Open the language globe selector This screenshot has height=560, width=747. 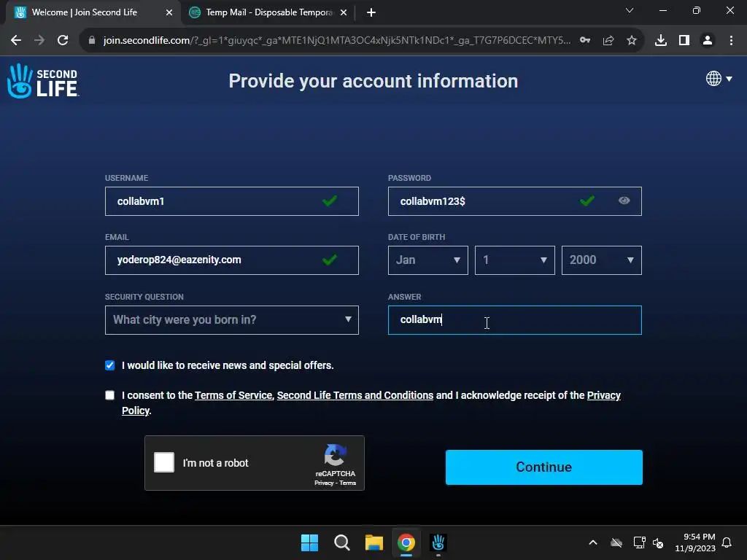[x=719, y=79]
